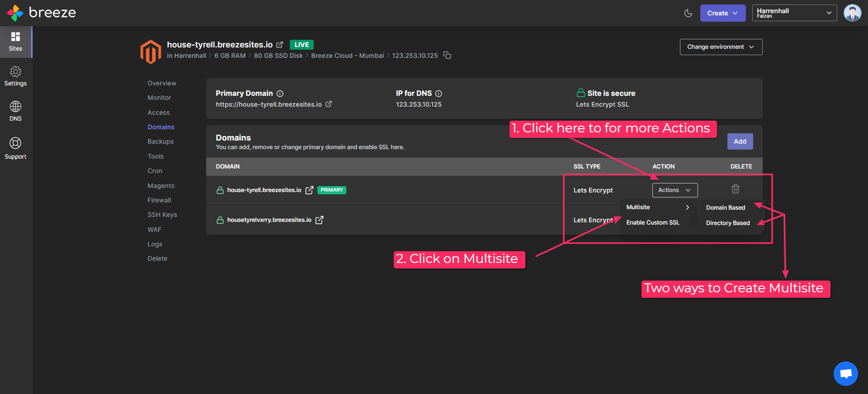
Task: Select the Access menu item
Action: point(158,113)
